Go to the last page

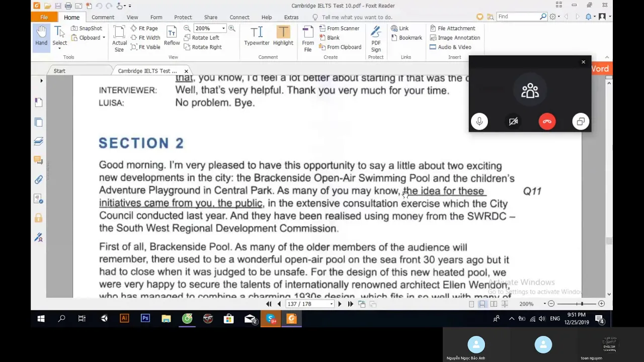point(350,304)
